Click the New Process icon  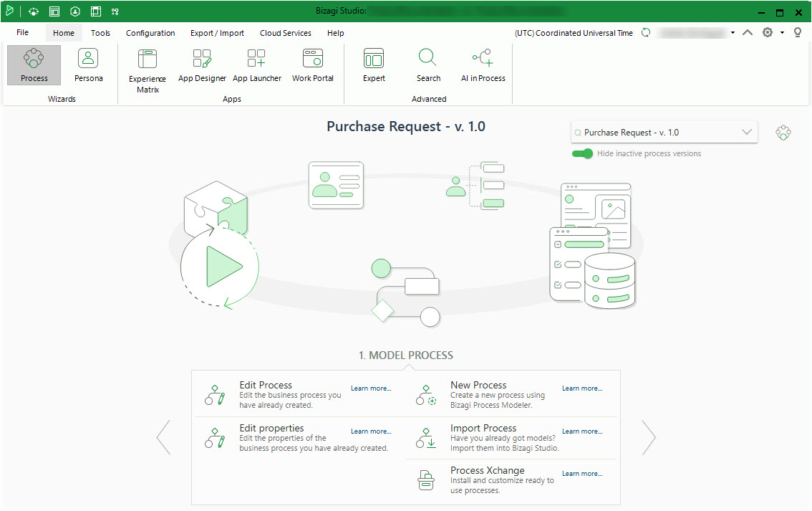(x=425, y=395)
